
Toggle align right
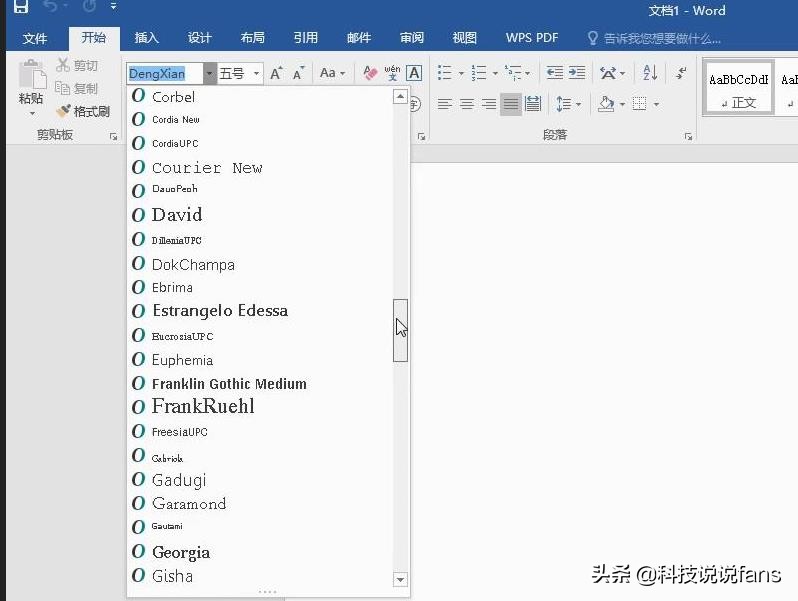(489, 104)
